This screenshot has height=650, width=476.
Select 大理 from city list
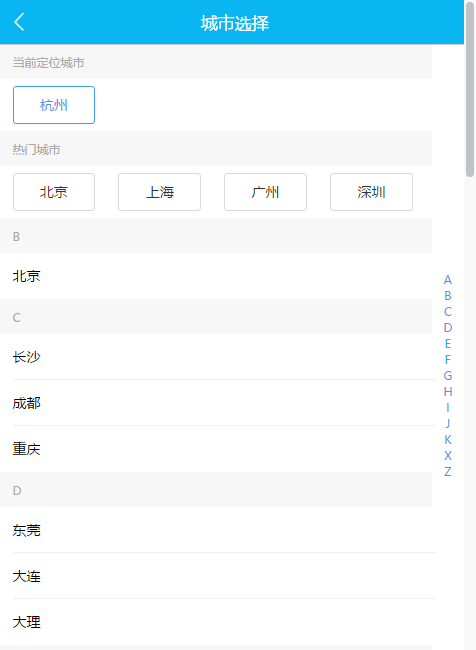point(216,622)
